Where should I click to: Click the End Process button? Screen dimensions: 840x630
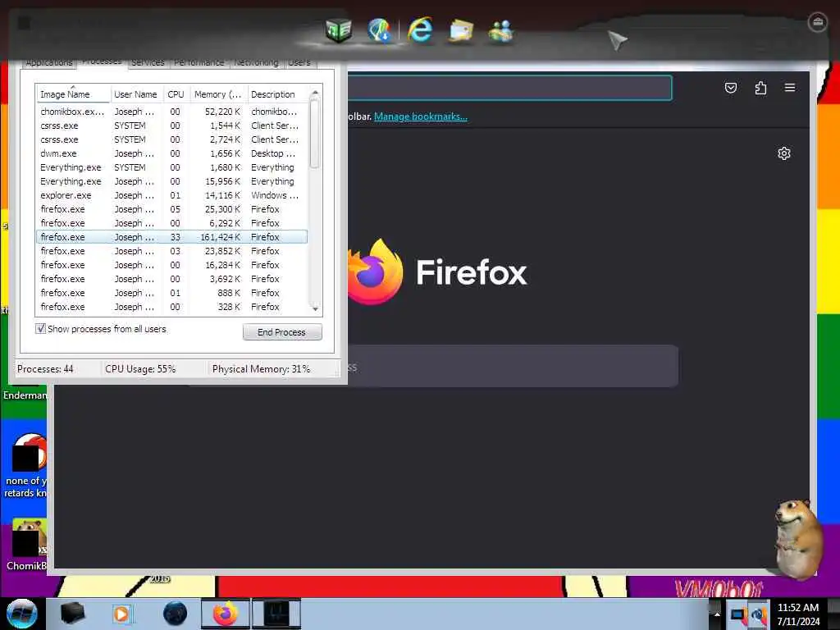coord(282,332)
